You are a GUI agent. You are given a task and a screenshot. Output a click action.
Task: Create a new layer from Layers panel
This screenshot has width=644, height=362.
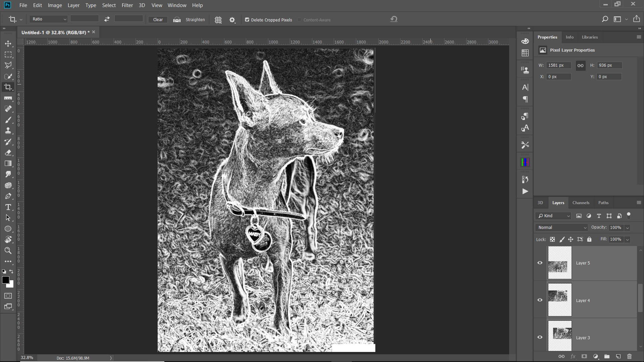[618, 356]
